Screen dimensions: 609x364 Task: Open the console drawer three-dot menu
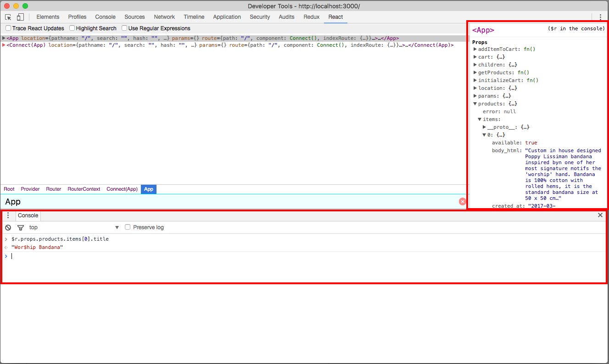coord(8,215)
